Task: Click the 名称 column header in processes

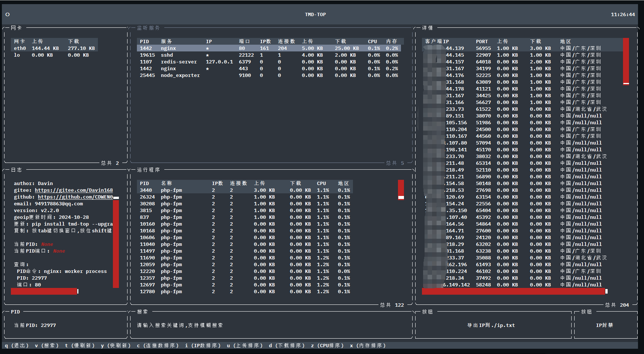Action: (x=167, y=184)
